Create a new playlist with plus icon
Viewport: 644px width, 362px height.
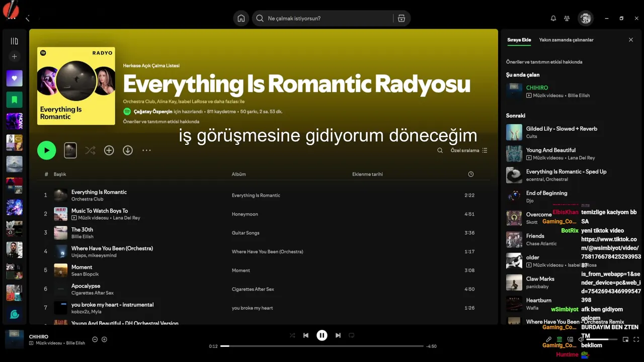coord(15,57)
